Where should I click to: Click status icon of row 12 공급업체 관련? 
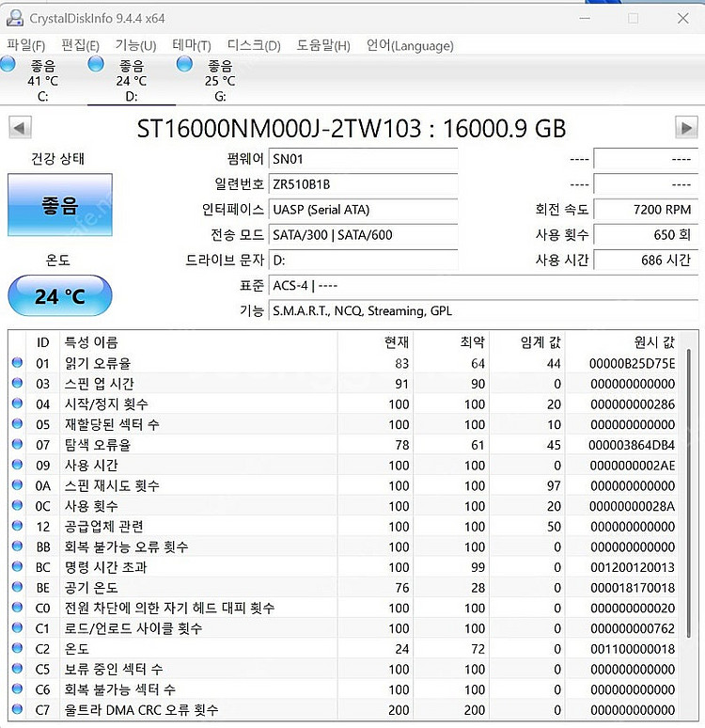point(17,526)
